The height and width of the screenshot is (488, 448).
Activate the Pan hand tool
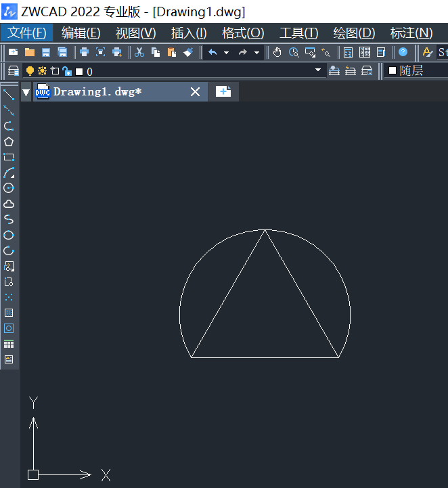[x=277, y=52]
